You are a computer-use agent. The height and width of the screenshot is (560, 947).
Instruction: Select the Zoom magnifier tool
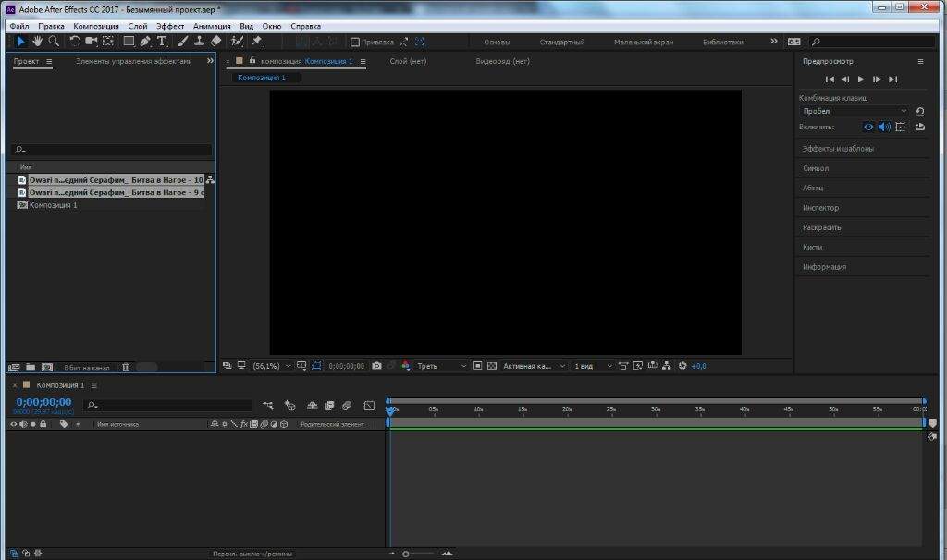pos(54,41)
